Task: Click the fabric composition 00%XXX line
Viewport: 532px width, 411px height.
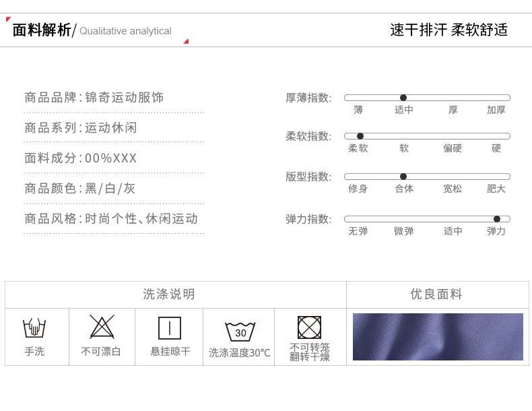Action: coord(80,158)
